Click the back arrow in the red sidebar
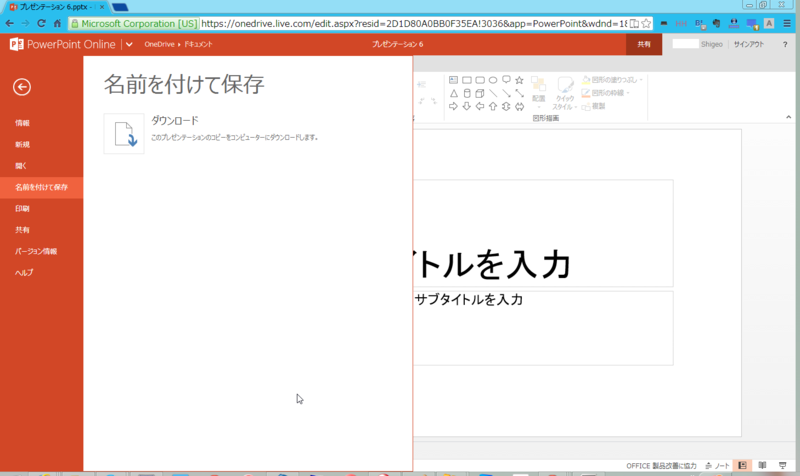 coord(22,87)
